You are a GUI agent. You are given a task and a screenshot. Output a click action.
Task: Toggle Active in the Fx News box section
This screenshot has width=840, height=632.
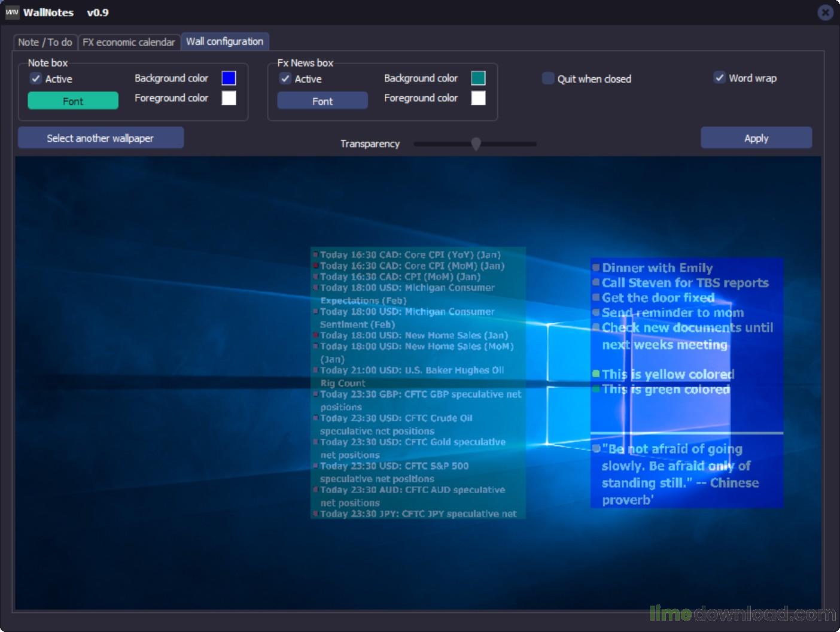(286, 78)
